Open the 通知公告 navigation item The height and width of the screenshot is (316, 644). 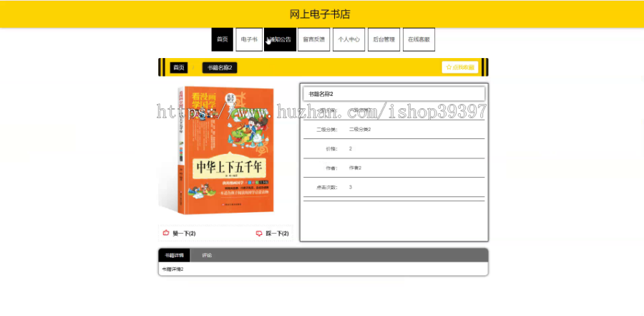pyautogui.click(x=280, y=39)
